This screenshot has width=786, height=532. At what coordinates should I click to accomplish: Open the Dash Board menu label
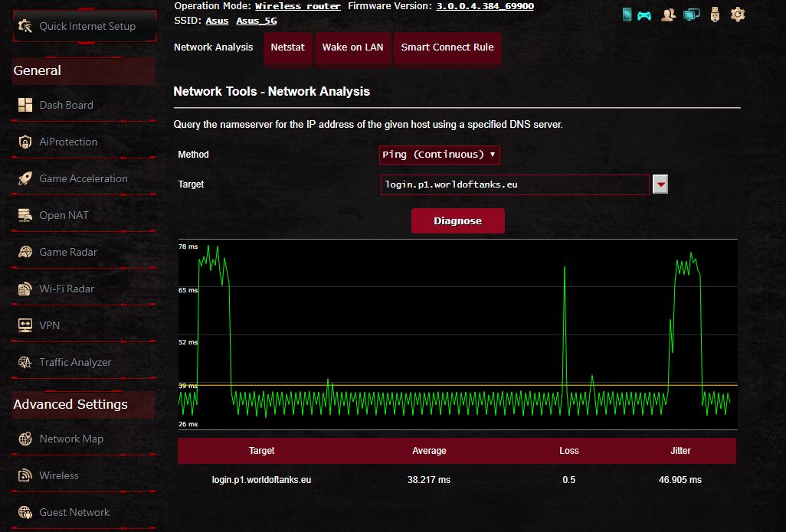[66, 105]
